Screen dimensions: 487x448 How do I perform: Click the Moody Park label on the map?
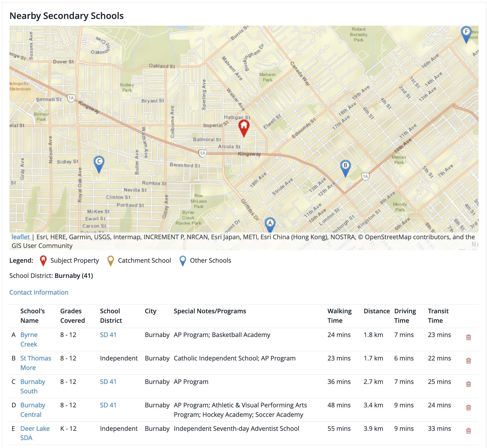point(400,207)
